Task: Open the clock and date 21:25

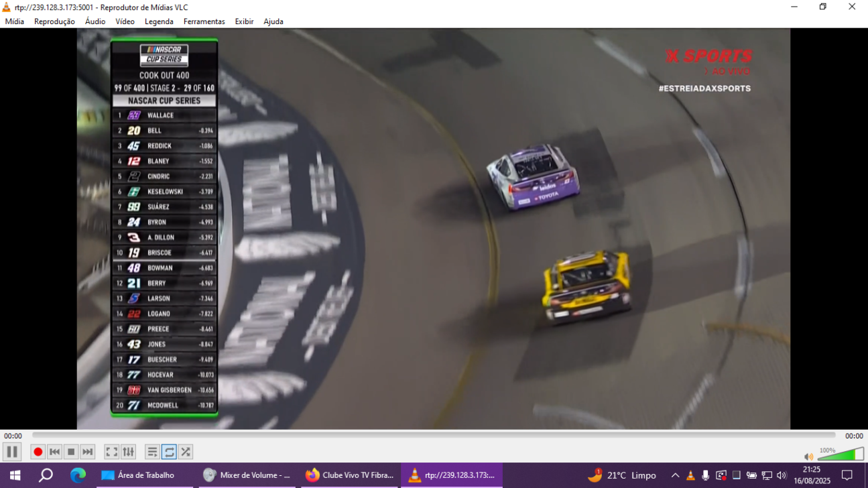Action: coord(811,475)
